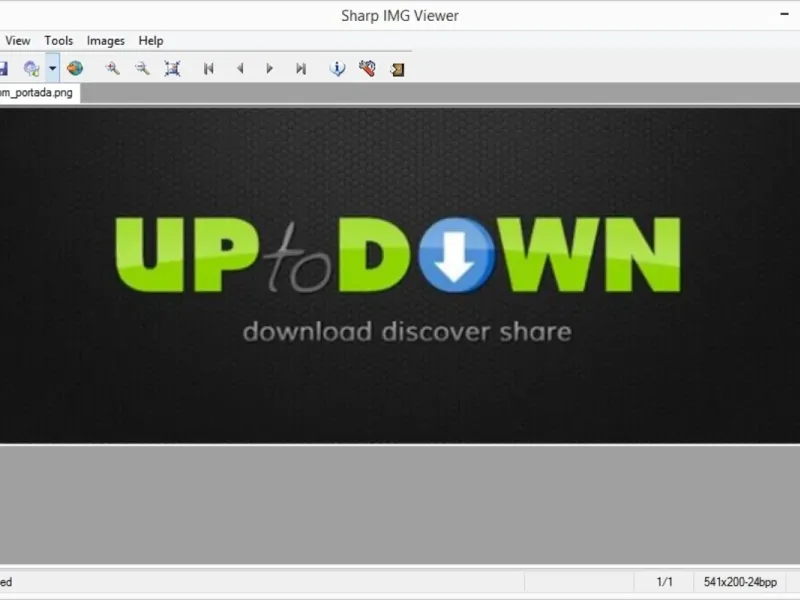Click the exit application icon
The width and height of the screenshot is (800, 600).
pos(397,69)
